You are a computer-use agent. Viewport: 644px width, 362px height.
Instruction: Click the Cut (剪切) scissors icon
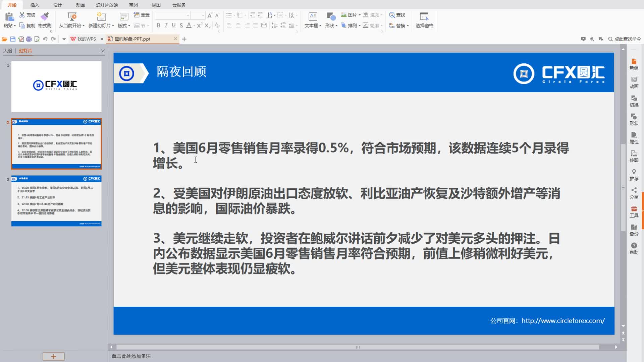(22, 15)
